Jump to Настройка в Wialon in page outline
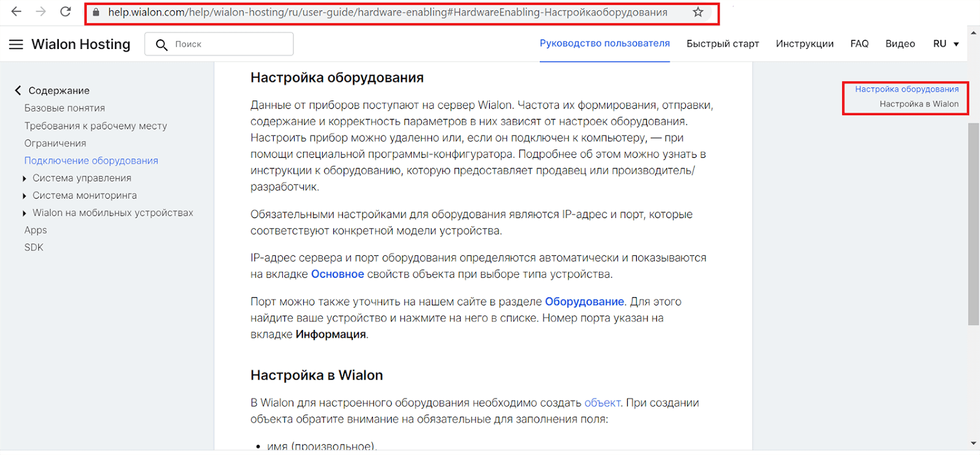The width and height of the screenshot is (980, 455). point(919,104)
